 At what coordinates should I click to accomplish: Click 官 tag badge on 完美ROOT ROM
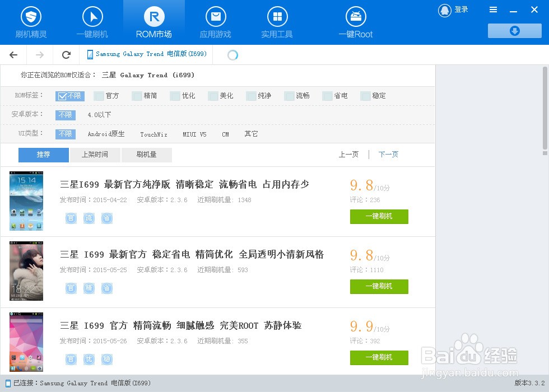(x=71, y=359)
